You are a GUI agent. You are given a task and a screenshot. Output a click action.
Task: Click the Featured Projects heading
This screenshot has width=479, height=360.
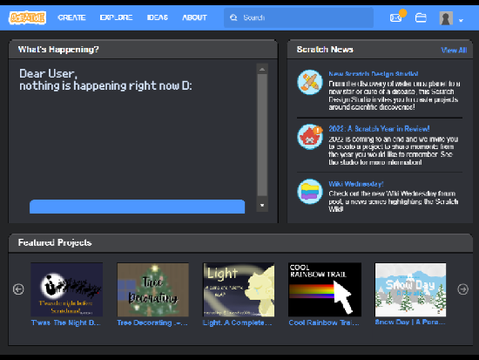tap(55, 243)
